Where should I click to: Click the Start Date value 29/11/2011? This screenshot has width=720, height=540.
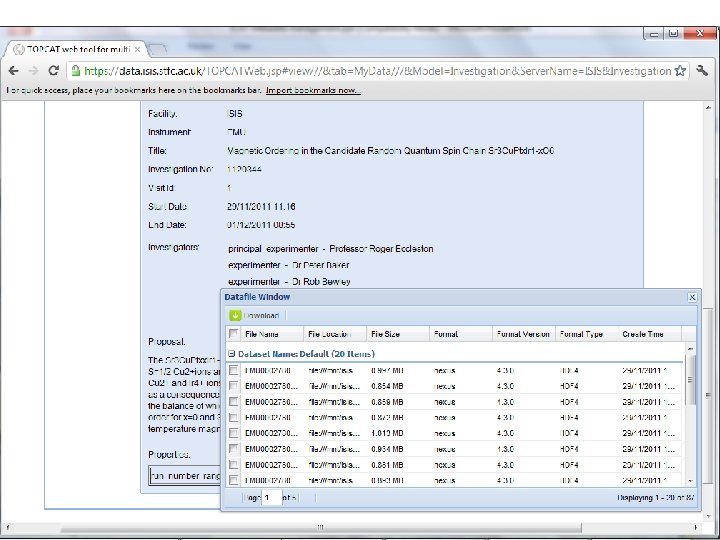[x=261, y=207]
